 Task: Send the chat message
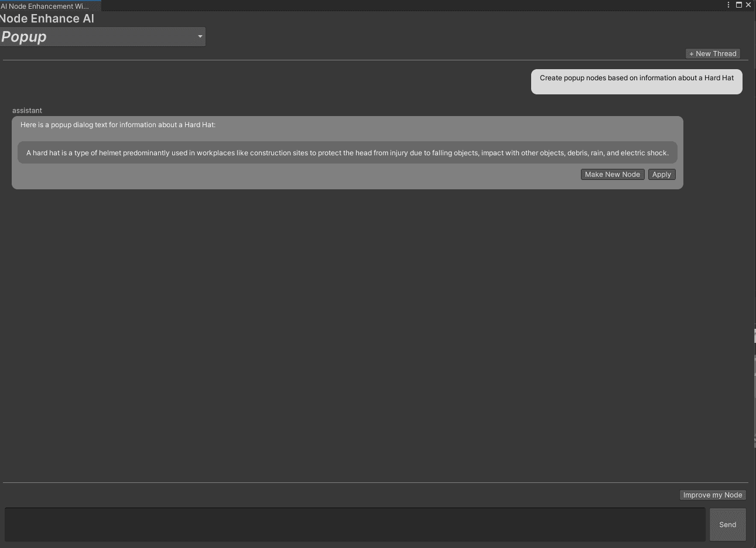click(728, 525)
